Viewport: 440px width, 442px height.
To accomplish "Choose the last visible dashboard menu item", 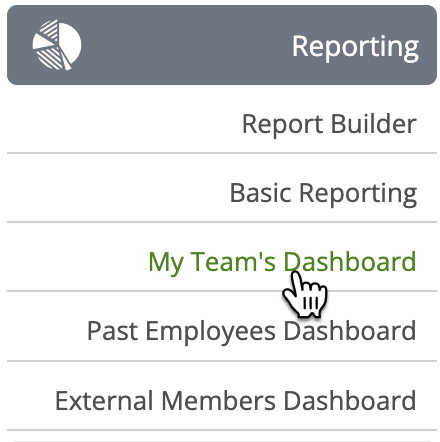I will [235, 401].
